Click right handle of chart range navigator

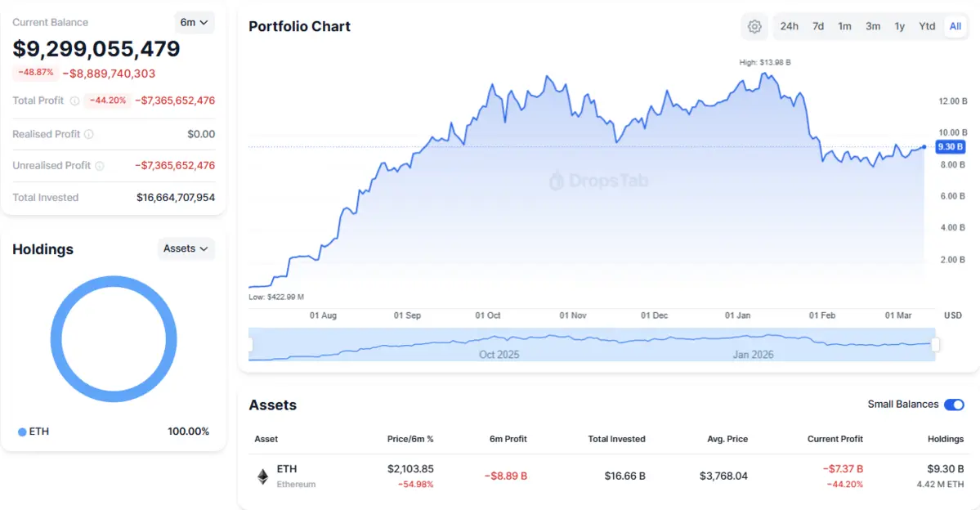pos(936,345)
